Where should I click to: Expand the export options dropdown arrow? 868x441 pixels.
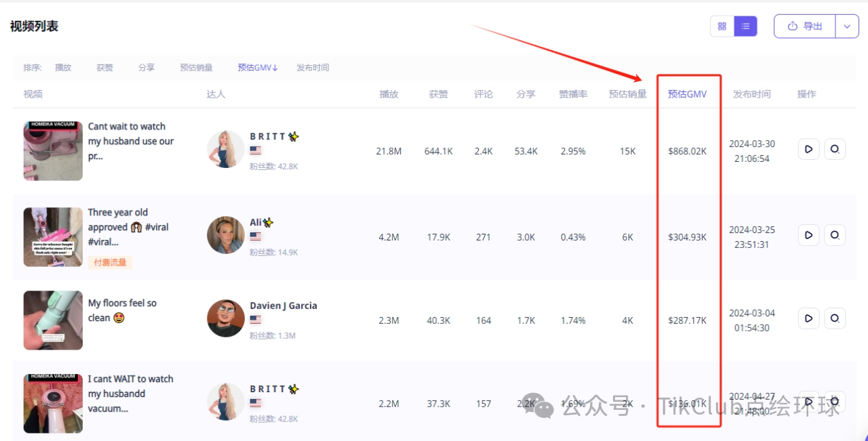[846, 26]
